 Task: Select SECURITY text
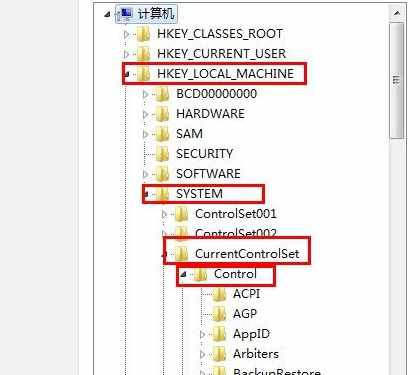click(x=204, y=154)
